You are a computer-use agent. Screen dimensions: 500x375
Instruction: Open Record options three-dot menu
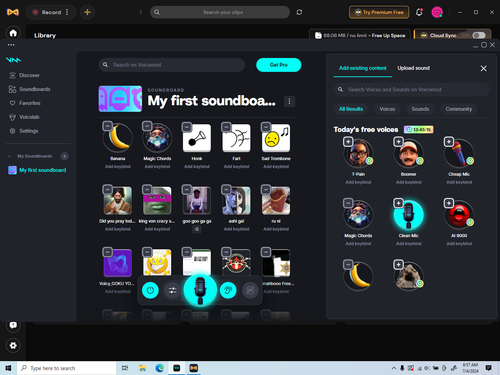[67, 12]
